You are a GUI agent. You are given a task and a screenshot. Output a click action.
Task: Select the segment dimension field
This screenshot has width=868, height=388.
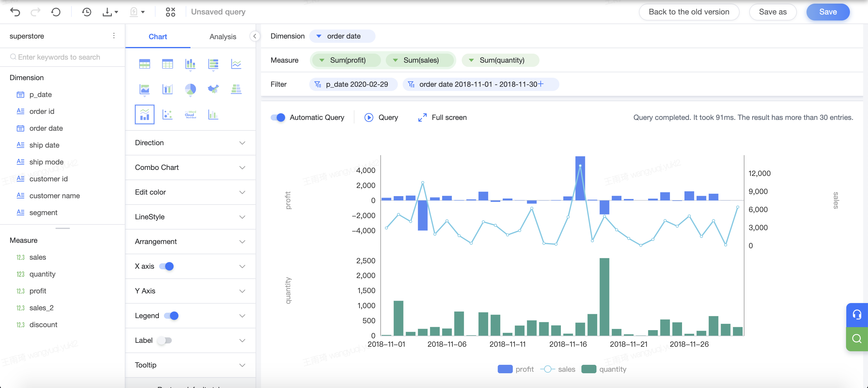tap(43, 212)
